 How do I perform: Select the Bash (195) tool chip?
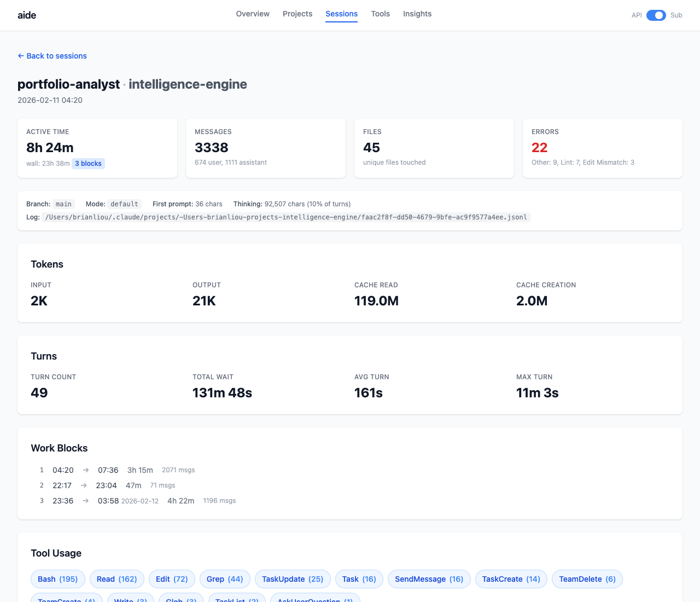tap(57, 579)
